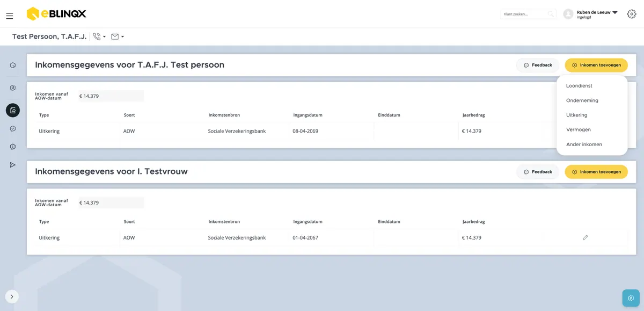Open the plain hexagon sidebar icon
This screenshot has height=311, width=644.
click(x=13, y=66)
